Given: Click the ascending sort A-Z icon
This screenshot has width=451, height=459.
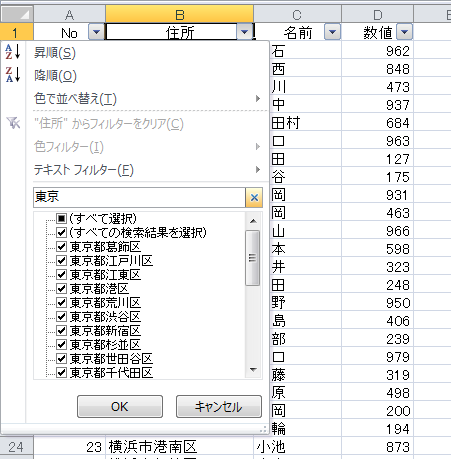Looking at the screenshot, I should [13, 52].
